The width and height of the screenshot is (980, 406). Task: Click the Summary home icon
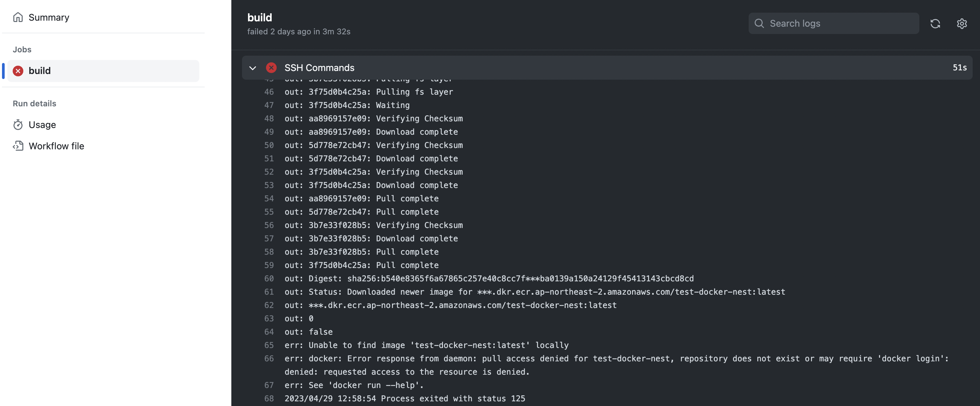18,18
